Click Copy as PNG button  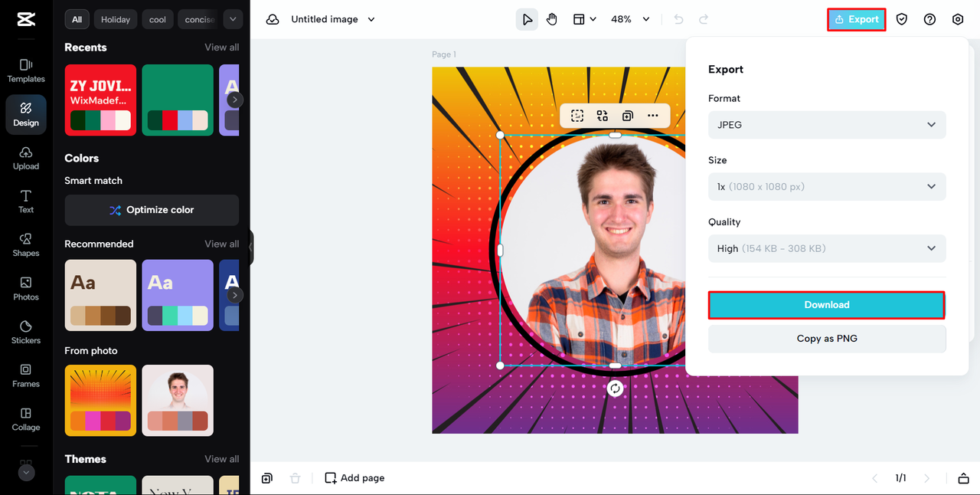(x=827, y=339)
